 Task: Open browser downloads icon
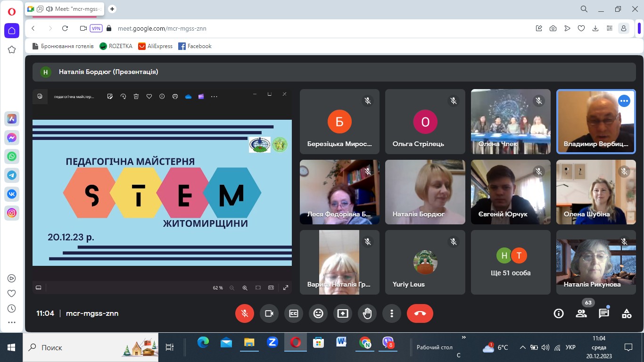pyautogui.click(x=596, y=28)
